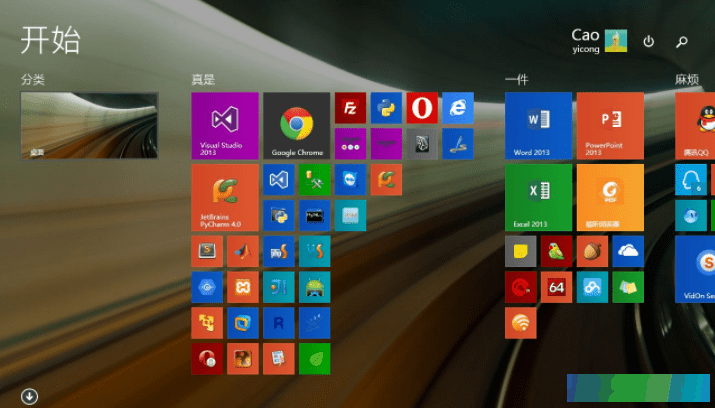Click the group header "真是"
The image size is (715, 408).
[203, 80]
